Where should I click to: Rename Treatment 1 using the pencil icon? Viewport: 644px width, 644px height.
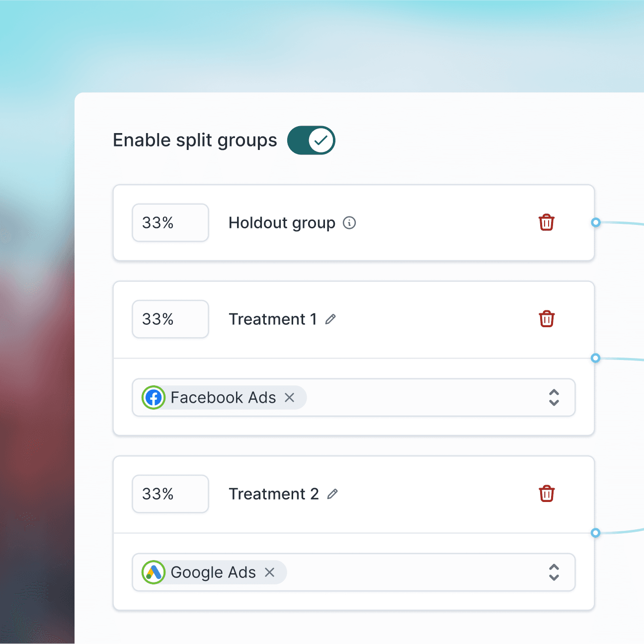point(330,319)
